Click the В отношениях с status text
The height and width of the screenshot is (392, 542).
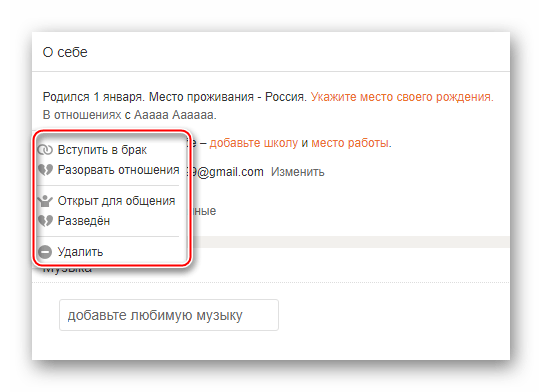click(x=86, y=114)
